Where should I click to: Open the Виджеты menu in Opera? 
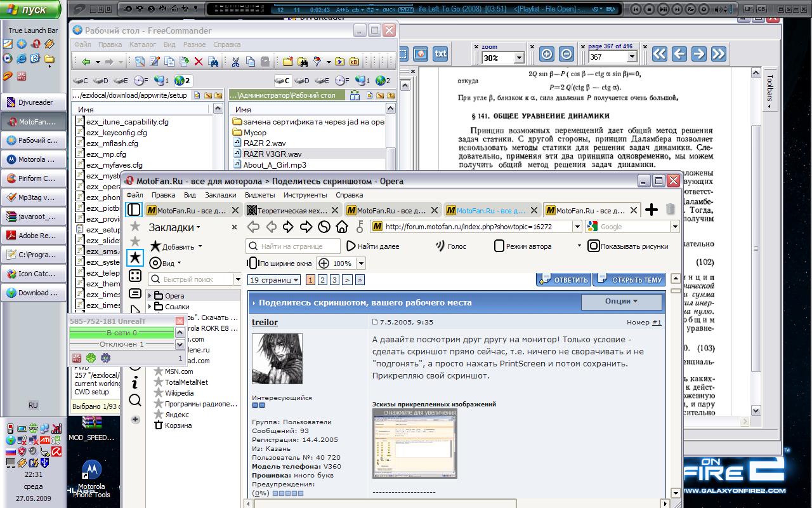pos(259,195)
